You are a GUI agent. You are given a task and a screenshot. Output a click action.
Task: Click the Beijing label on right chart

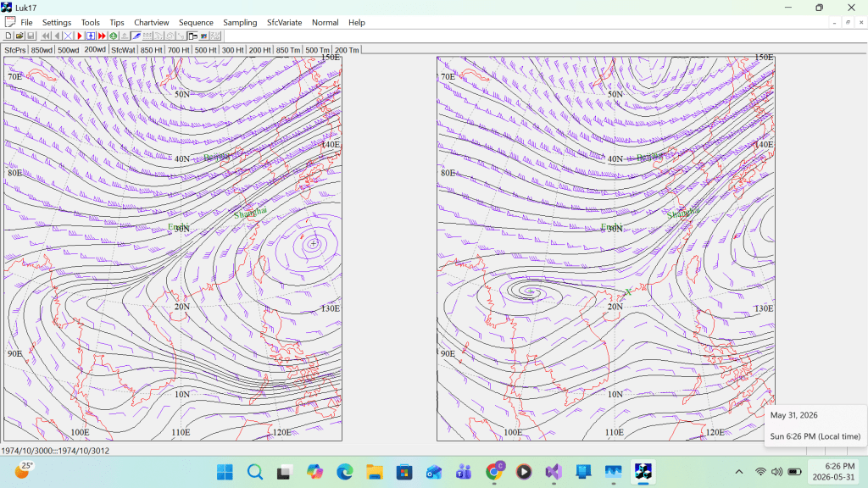coord(649,157)
